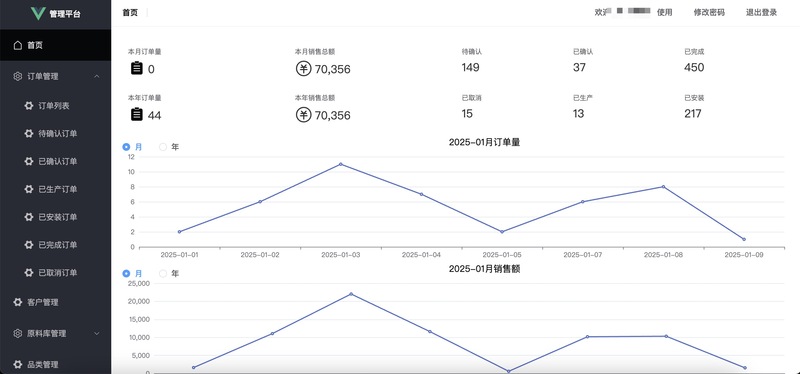Open 待确认订单 submenu item
The height and width of the screenshot is (374, 800).
coord(56,133)
